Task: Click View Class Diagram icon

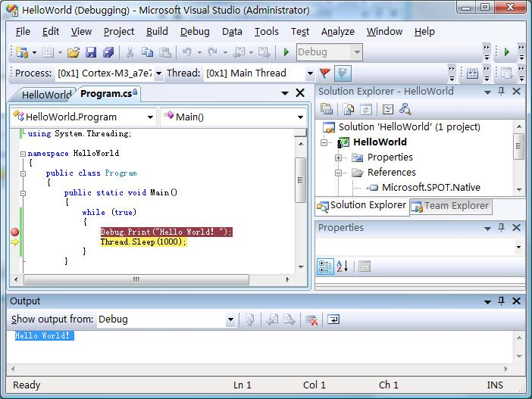Action: tap(405, 109)
